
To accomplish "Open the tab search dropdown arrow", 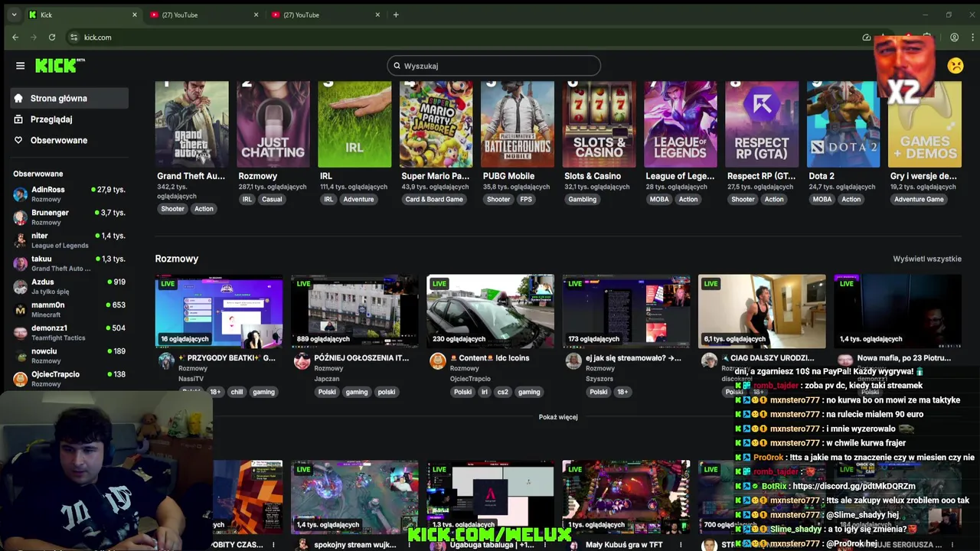I will click(x=14, y=15).
